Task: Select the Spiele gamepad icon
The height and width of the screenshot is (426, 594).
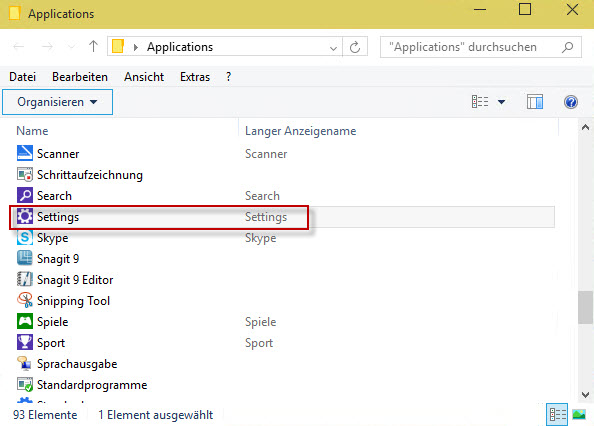Action: tap(25, 321)
